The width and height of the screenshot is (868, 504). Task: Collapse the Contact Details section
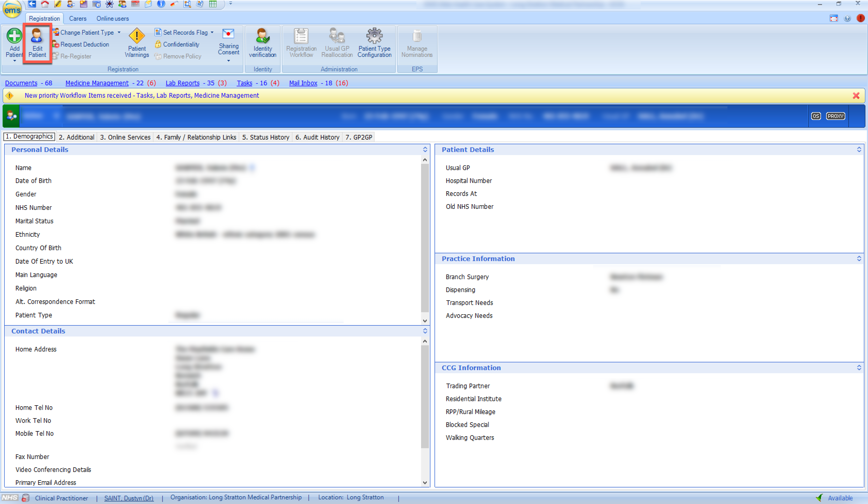(x=425, y=331)
